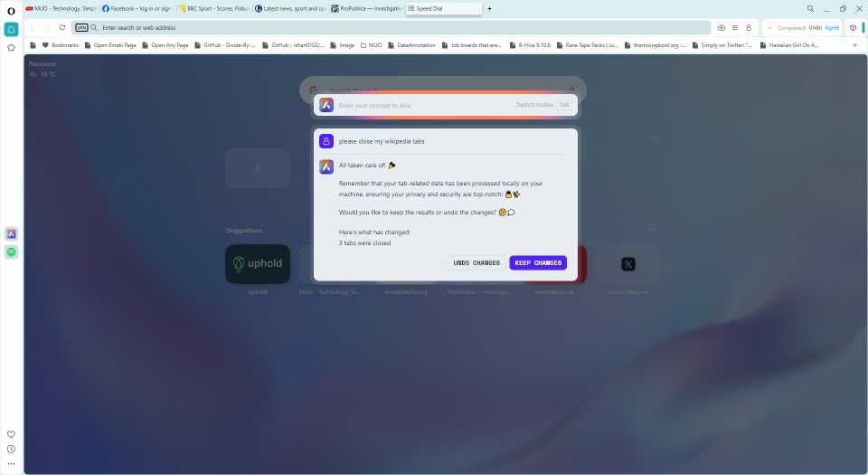Click Keep Changes button
This screenshot has width=868, height=475.
click(538, 263)
